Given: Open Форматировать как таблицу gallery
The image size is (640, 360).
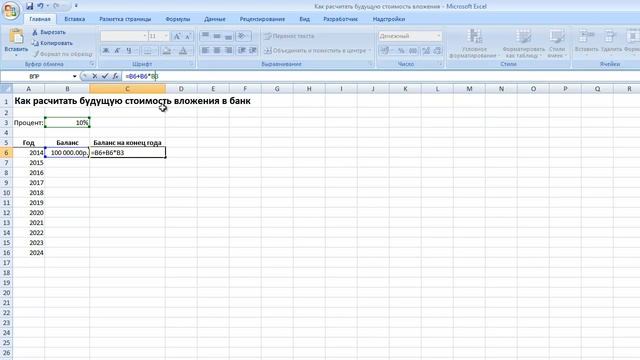Looking at the screenshot, I should pos(524,43).
